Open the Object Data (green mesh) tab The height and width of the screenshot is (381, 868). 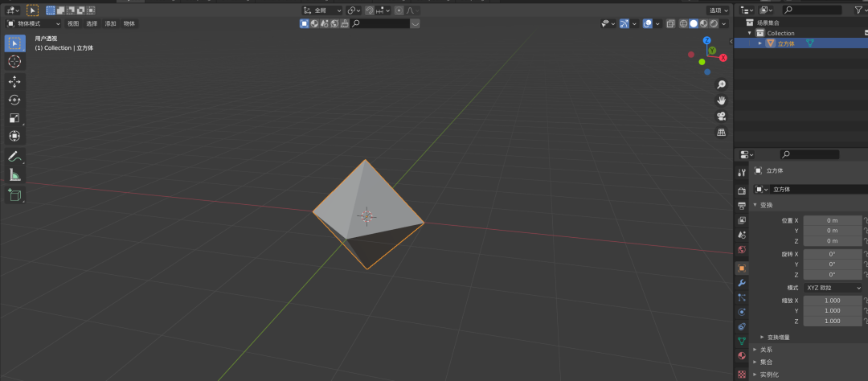(742, 341)
